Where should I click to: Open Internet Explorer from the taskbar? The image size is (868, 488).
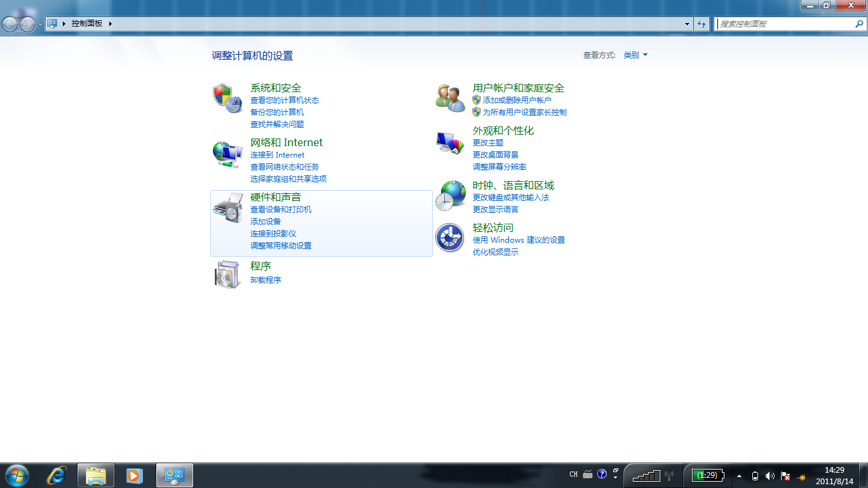[57, 475]
